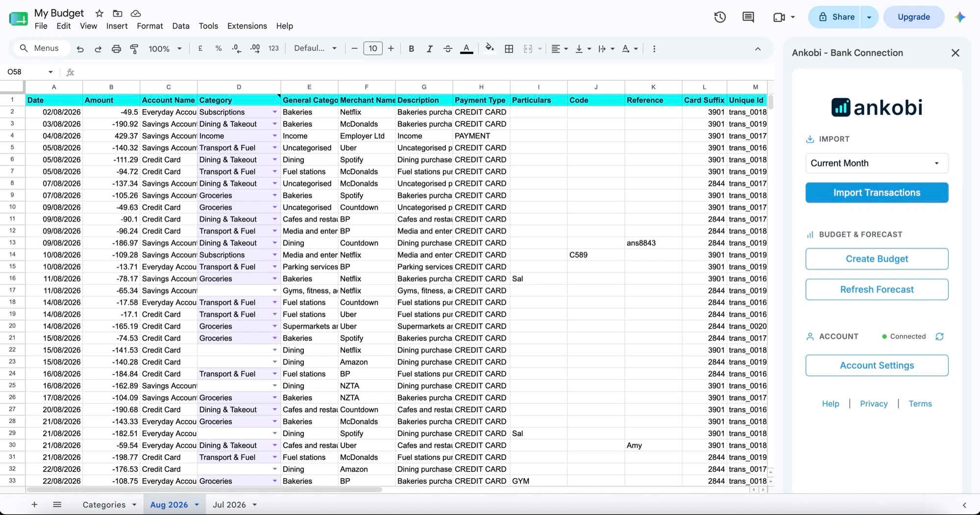
Task: Click the Upgrade button
Action: click(913, 17)
